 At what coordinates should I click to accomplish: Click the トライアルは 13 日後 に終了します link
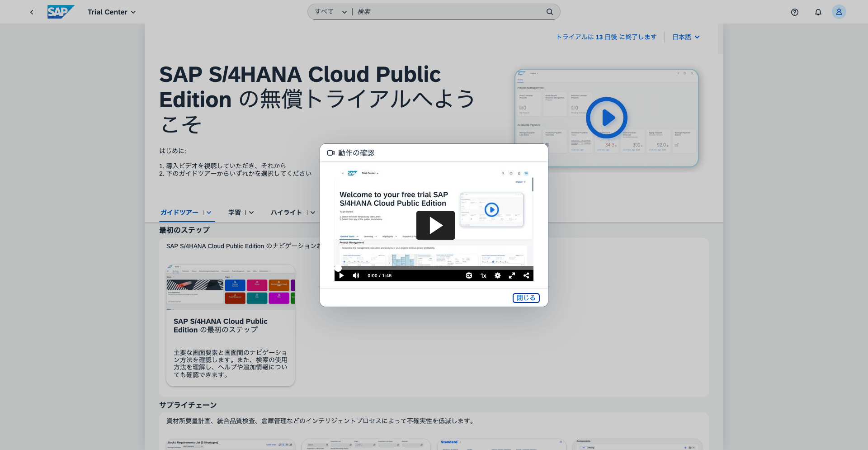click(x=606, y=37)
